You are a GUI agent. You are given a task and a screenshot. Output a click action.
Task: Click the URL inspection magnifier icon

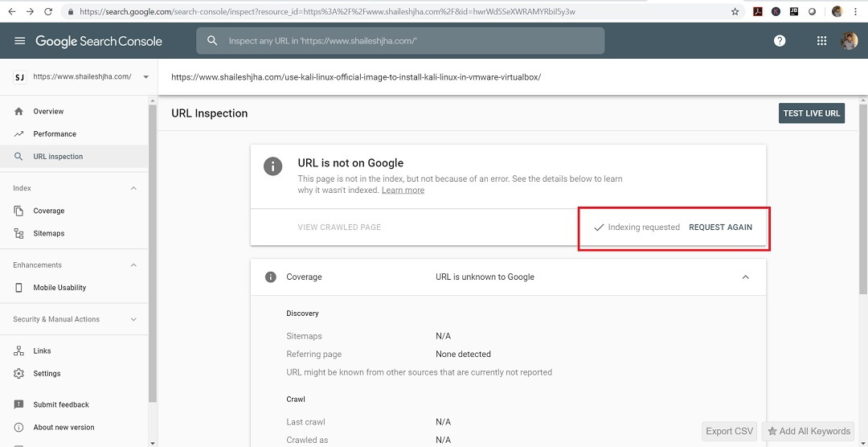[x=18, y=157]
